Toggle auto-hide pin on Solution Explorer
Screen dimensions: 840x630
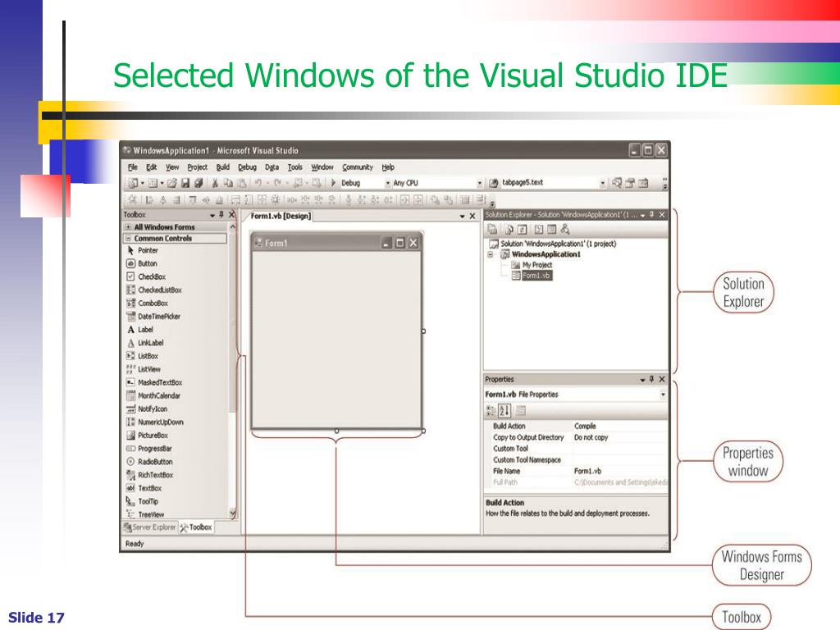[x=652, y=215]
